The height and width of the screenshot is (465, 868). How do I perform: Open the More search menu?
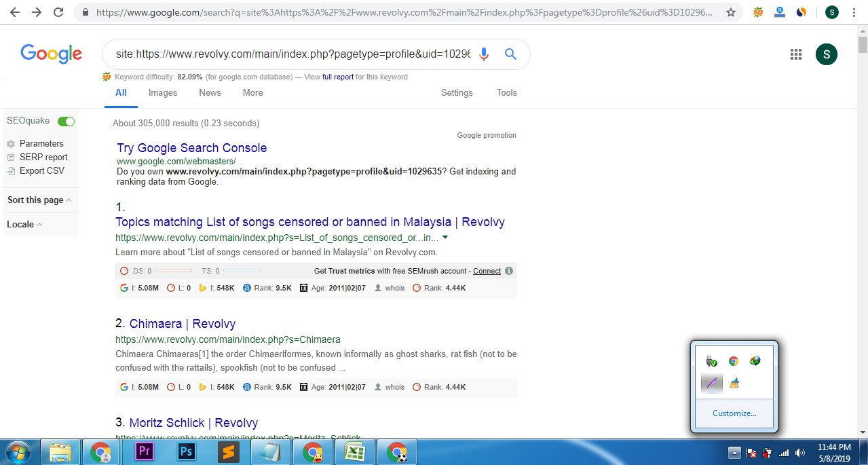point(253,93)
